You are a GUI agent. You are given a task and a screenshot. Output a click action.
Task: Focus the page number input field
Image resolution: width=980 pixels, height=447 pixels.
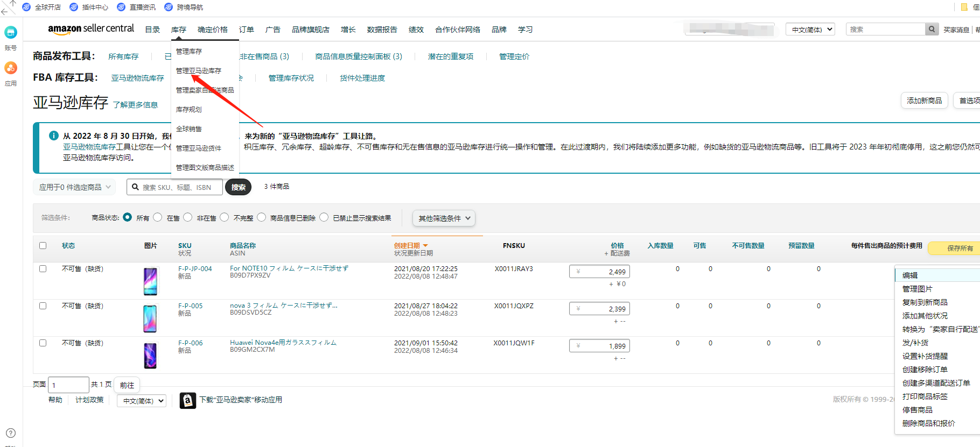[x=68, y=385]
